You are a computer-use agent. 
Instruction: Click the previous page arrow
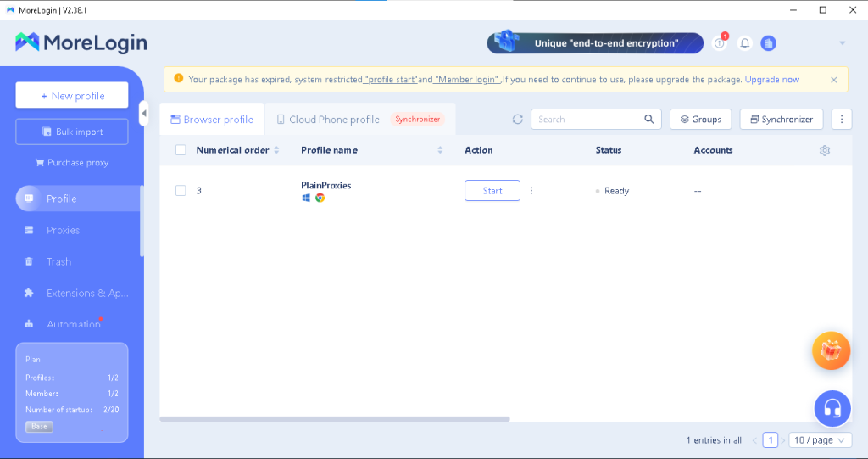pyautogui.click(x=754, y=440)
